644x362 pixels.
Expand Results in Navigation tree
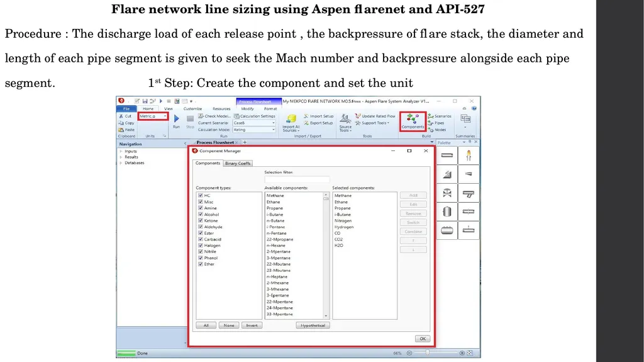121,157
